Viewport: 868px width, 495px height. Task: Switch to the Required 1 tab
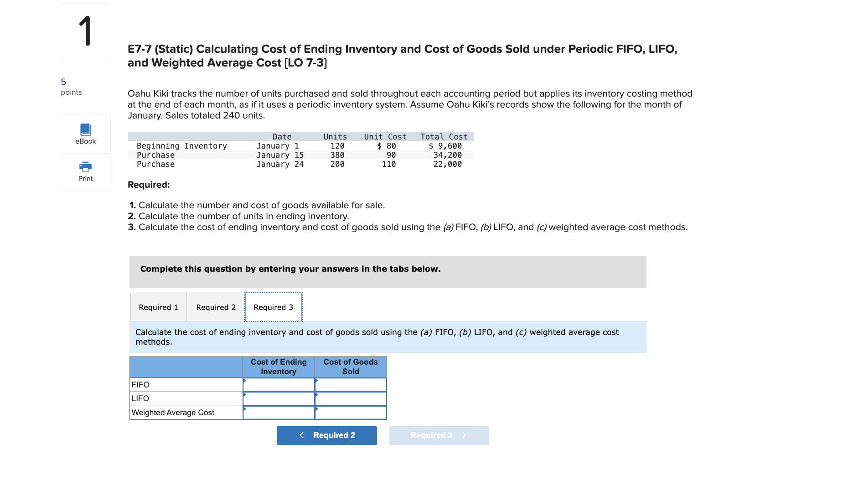(x=158, y=307)
